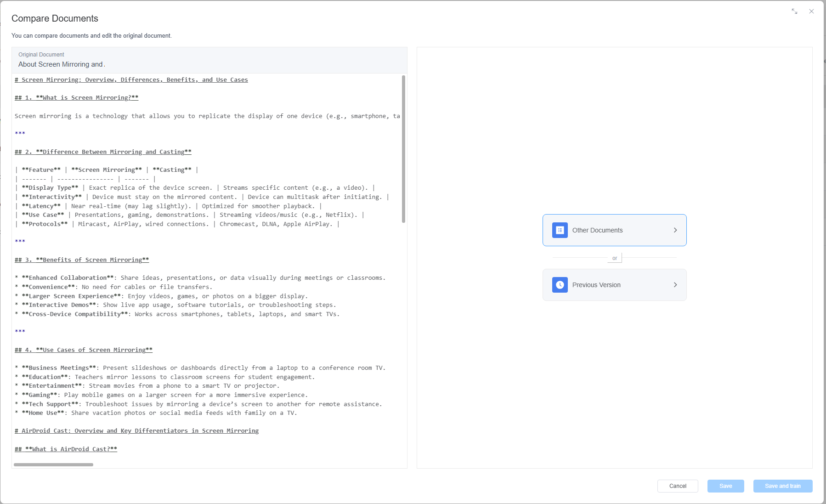The width and height of the screenshot is (826, 504).
Task: Close the Compare Documents dialog
Action: (811, 11)
